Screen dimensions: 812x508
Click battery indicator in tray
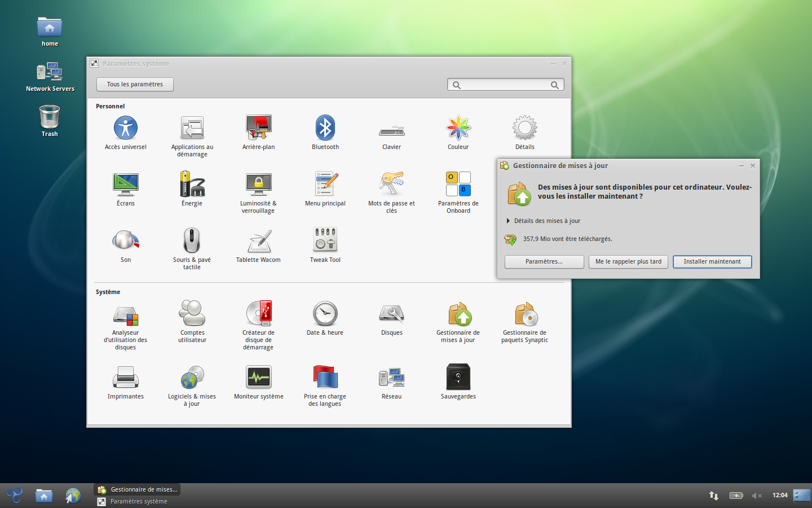pyautogui.click(x=736, y=496)
